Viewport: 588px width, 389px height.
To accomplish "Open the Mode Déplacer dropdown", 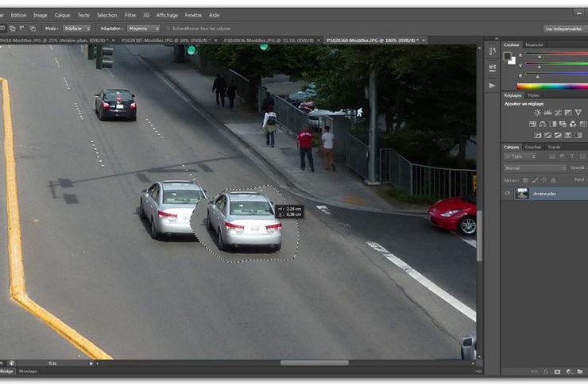I will pos(77,29).
